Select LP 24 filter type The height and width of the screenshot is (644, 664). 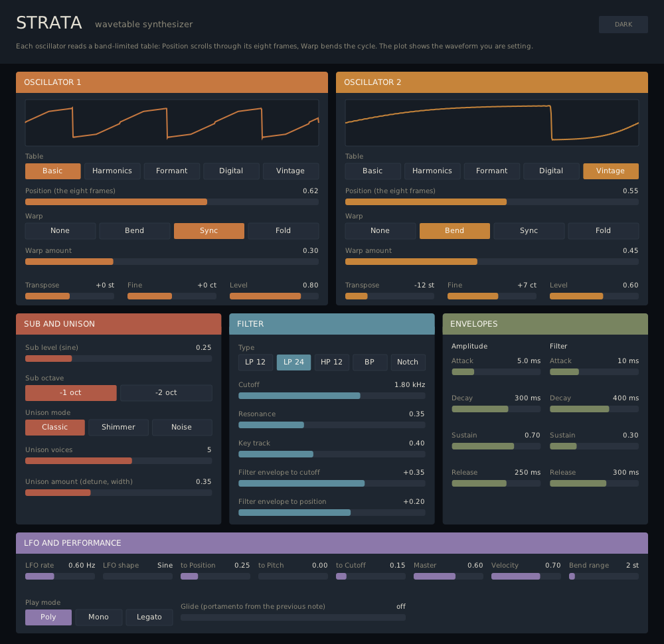(293, 362)
